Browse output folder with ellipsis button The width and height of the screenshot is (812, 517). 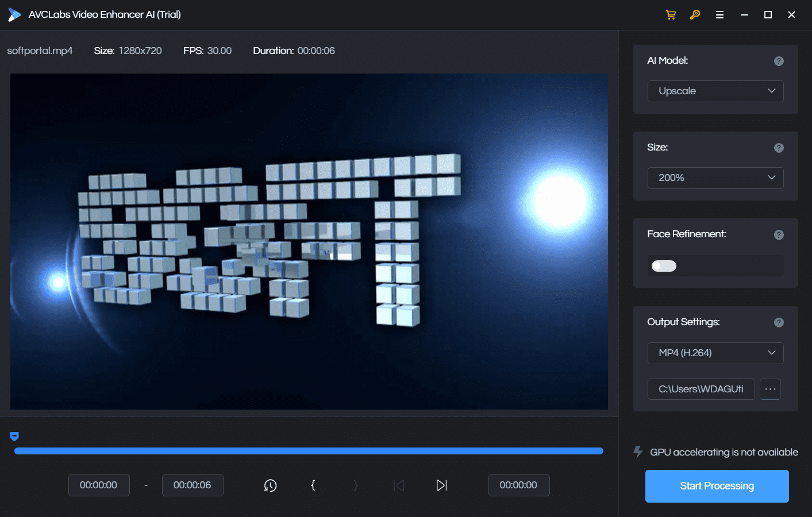pyautogui.click(x=770, y=389)
